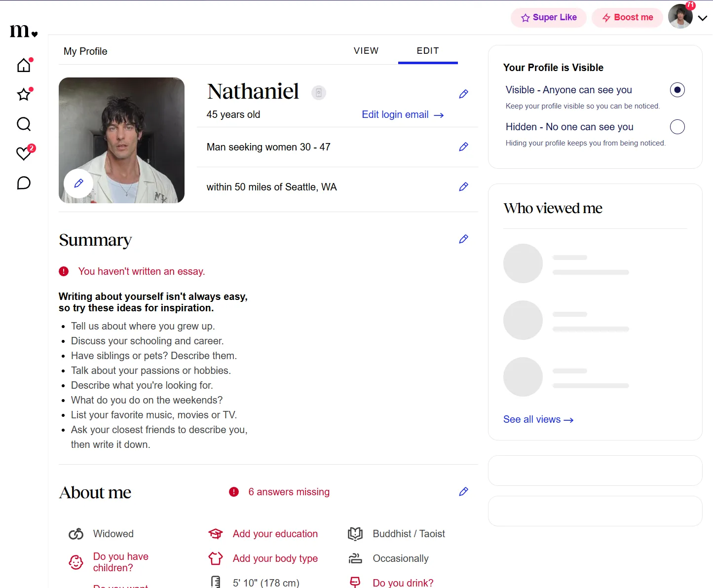
Task: Click Add your body type link
Action: (x=275, y=558)
